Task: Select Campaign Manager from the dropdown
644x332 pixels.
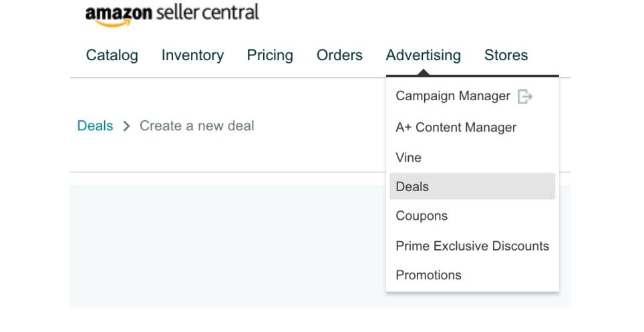Action: pos(453,96)
